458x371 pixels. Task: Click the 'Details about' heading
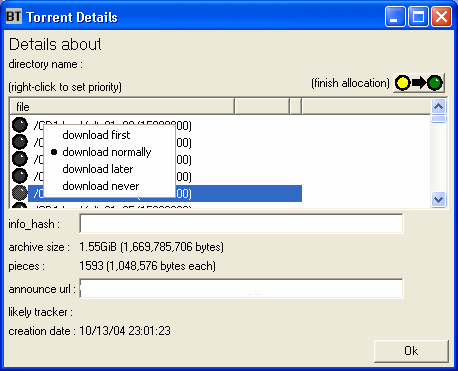pos(55,44)
